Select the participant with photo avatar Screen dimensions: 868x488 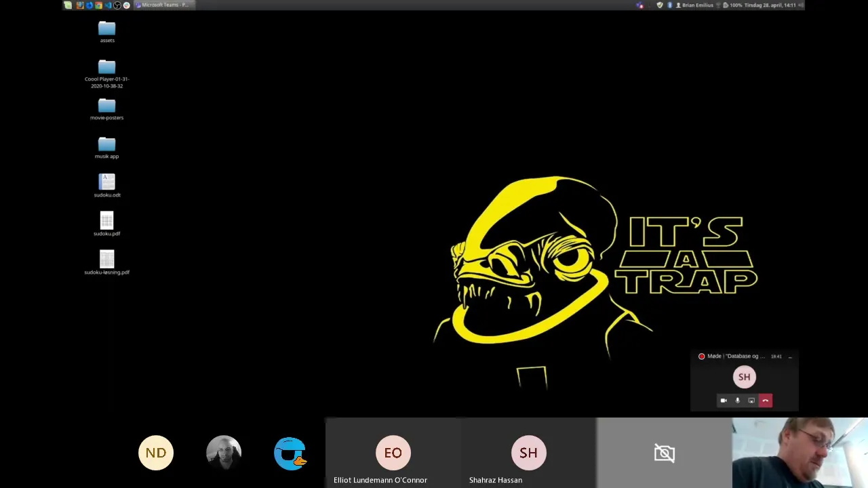(224, 453)
